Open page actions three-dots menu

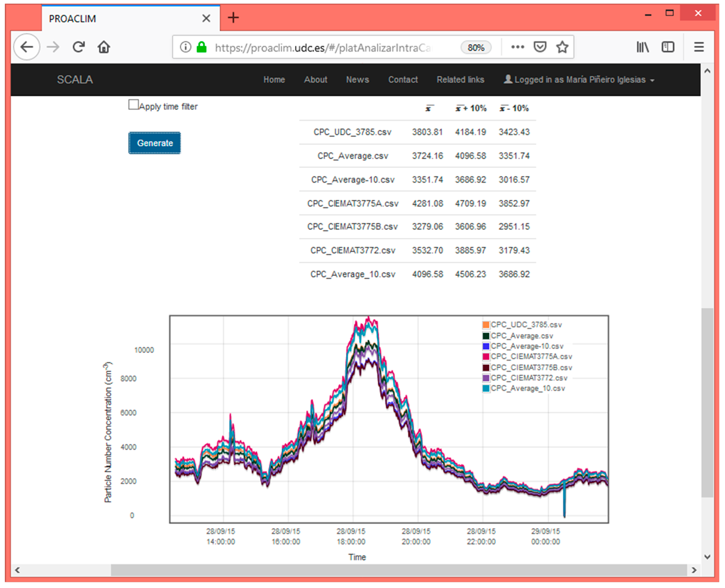point(517,47)
